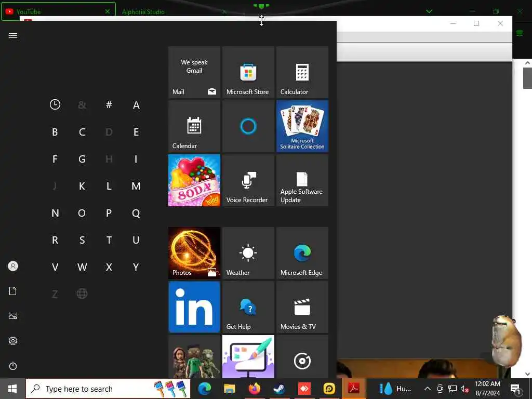Launch the Candy Crush Soda tile
The width and height of the screenshot is (532, 399).
(194, 180)
